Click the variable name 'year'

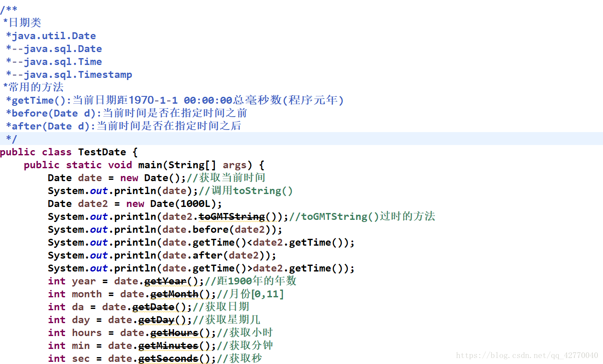click(84, 281)
